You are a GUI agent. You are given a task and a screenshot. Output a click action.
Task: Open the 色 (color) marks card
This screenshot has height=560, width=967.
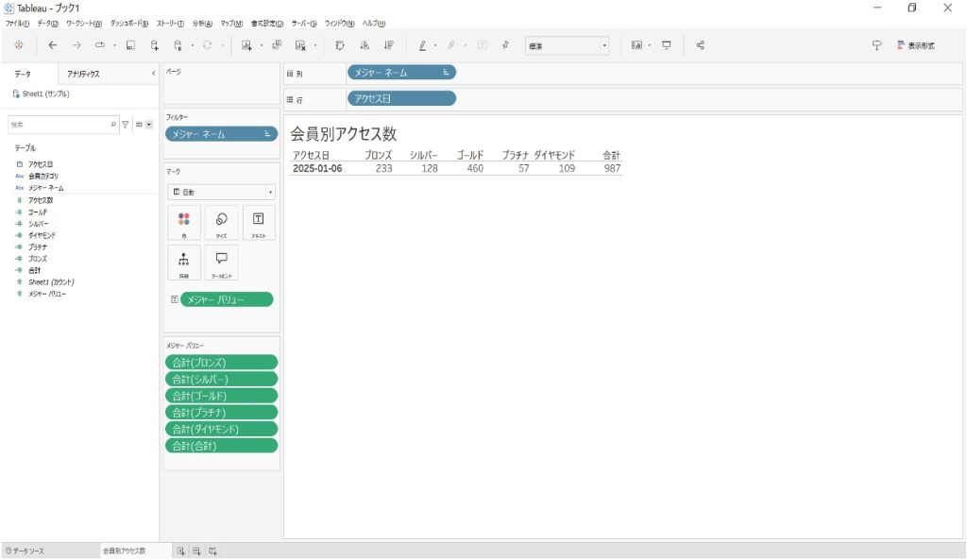(183, 223)
